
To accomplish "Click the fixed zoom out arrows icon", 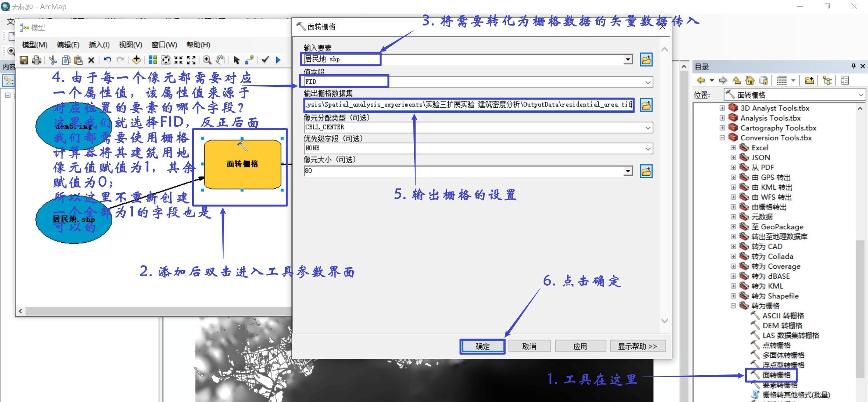I will point(191,60).
